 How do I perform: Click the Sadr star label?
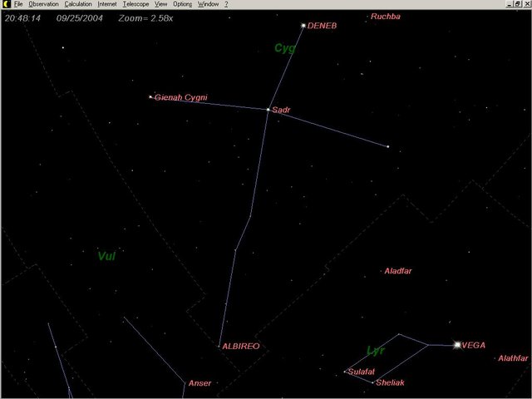tap(281, 110)
